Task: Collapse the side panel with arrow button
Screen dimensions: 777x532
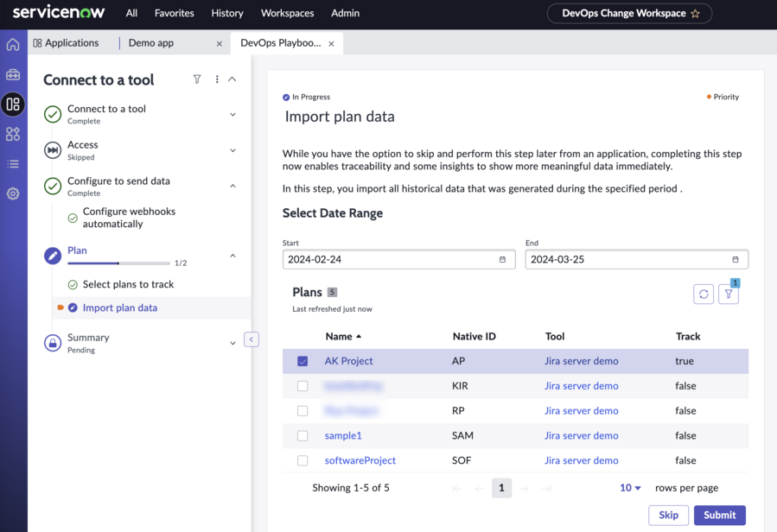Action: tap(252, 339)
